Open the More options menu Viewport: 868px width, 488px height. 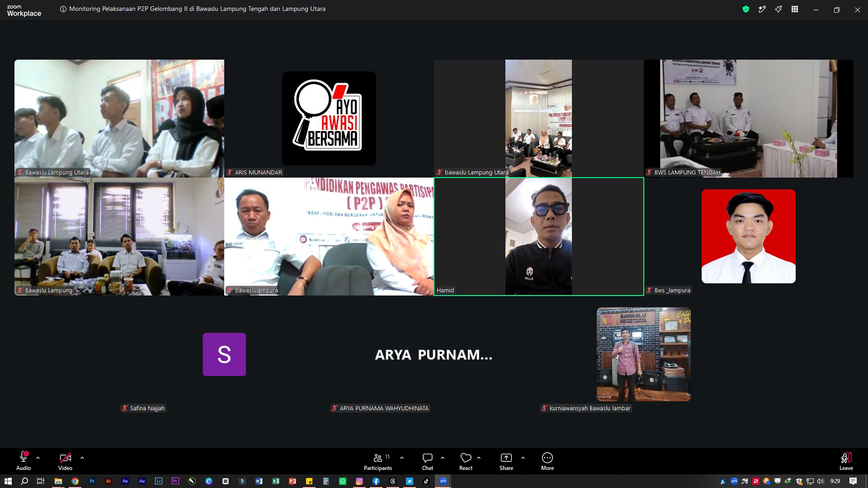[547, 461]
